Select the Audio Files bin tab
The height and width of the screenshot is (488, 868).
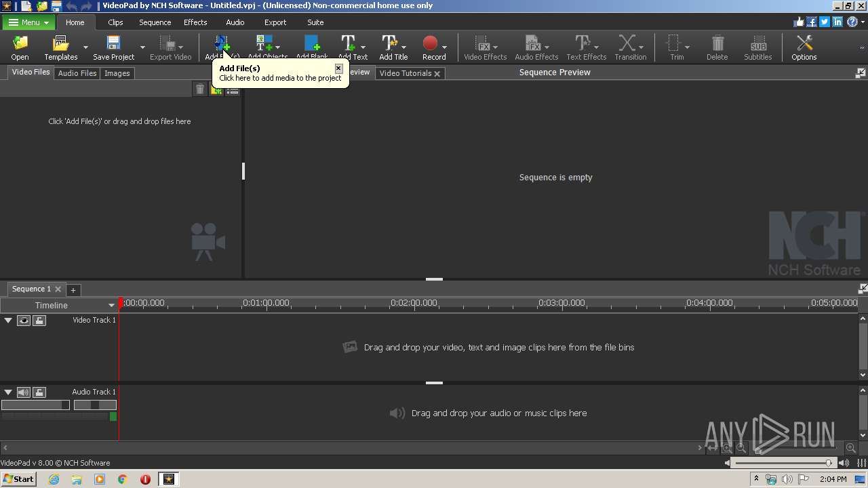77,73
